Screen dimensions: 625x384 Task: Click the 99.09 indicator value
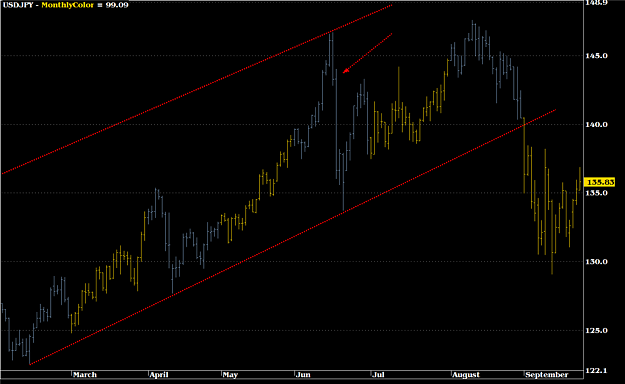(118, 5)
